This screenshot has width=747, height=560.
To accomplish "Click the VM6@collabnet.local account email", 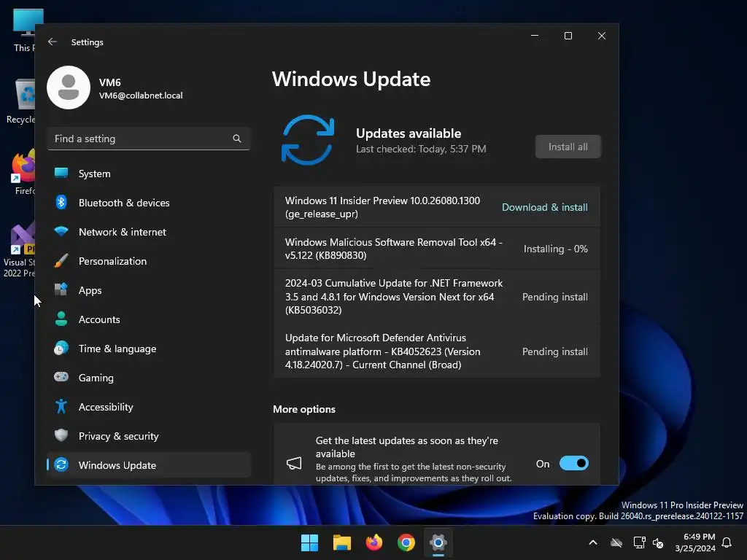I will pyautogui.click(x=141, y=96).
